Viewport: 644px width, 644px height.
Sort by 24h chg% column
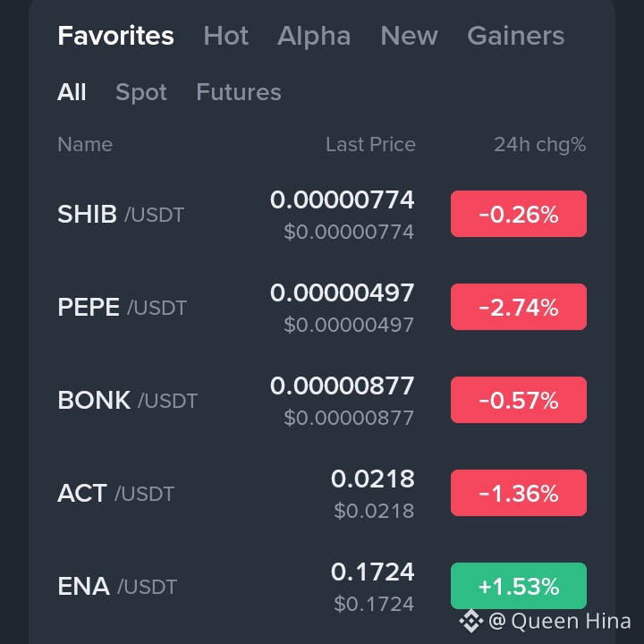point(539,145)
